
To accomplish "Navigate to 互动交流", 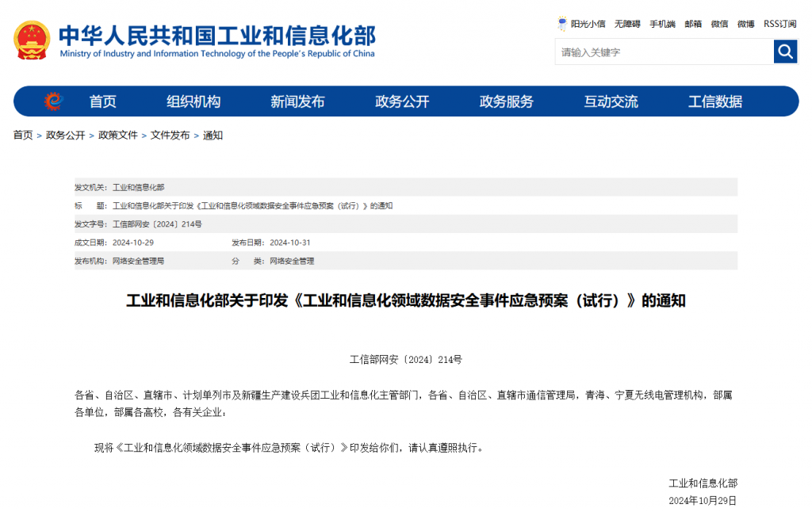I will [x=611, y=101].
